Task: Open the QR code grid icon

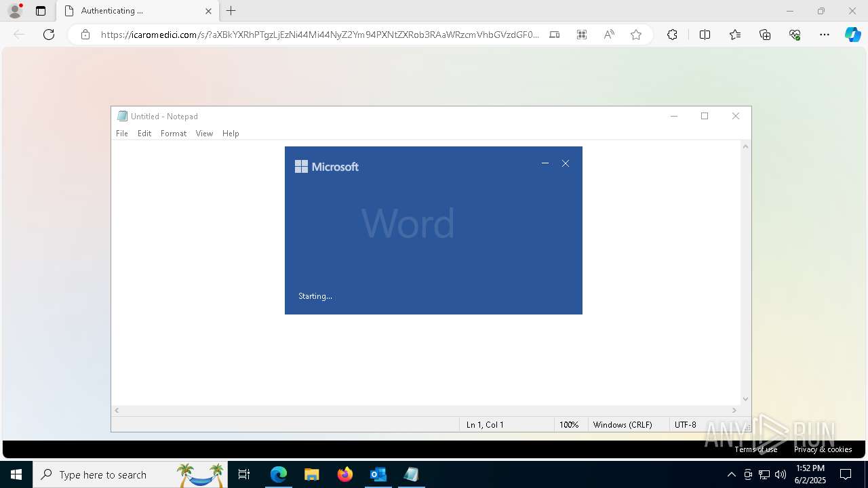Action: pyautogui.click(x=582, y=35)
